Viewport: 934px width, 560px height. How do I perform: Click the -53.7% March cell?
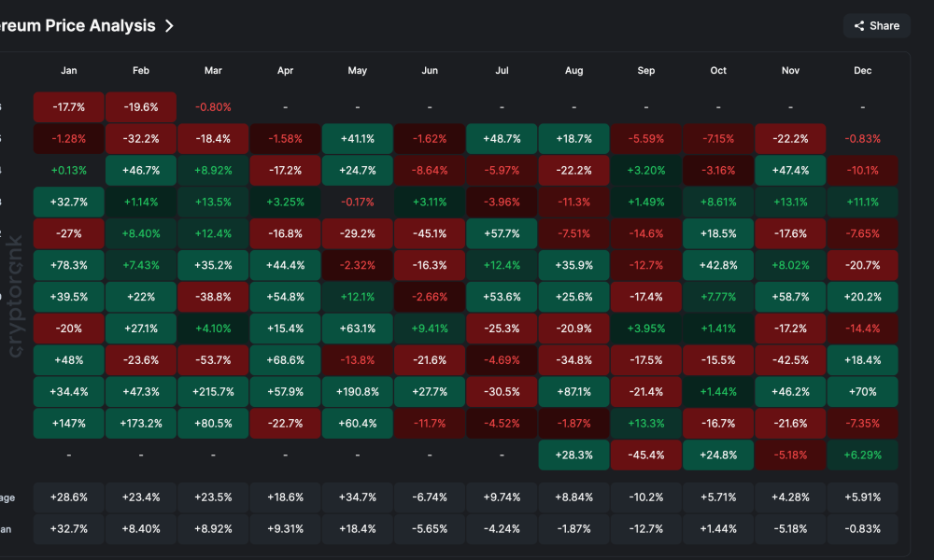click(213, 359)
